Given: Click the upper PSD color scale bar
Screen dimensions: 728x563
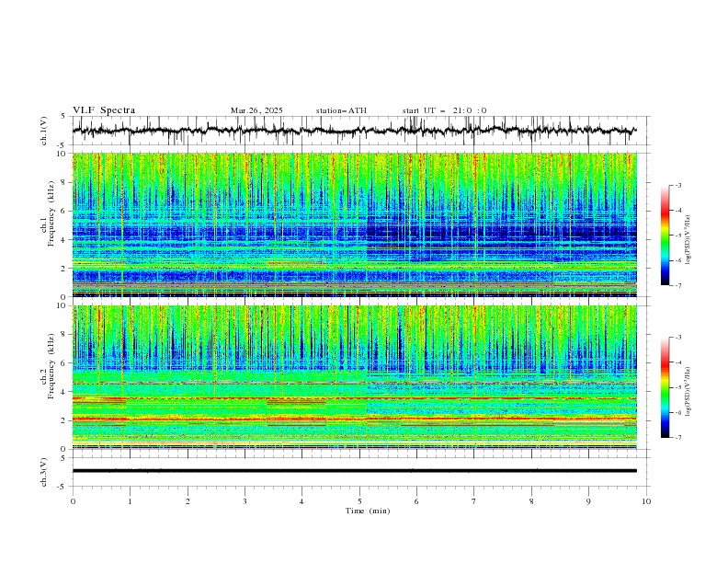Looking at the screenshot, I should click(x=665, y=235).
